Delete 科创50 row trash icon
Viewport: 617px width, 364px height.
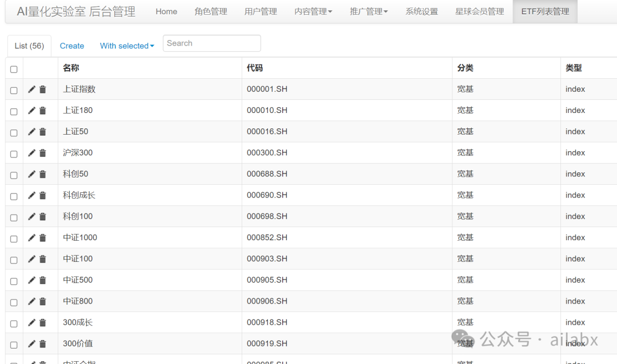tap(42, 174)
